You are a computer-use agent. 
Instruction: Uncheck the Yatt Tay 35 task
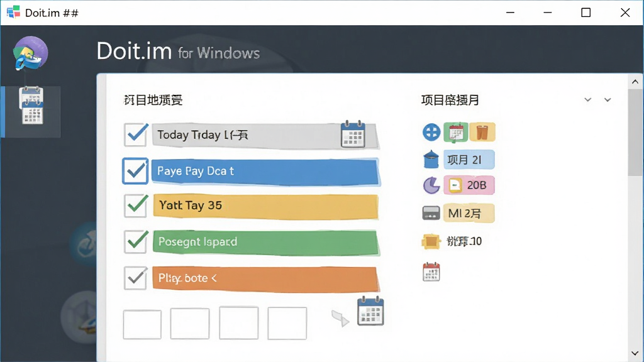[136, 206]
